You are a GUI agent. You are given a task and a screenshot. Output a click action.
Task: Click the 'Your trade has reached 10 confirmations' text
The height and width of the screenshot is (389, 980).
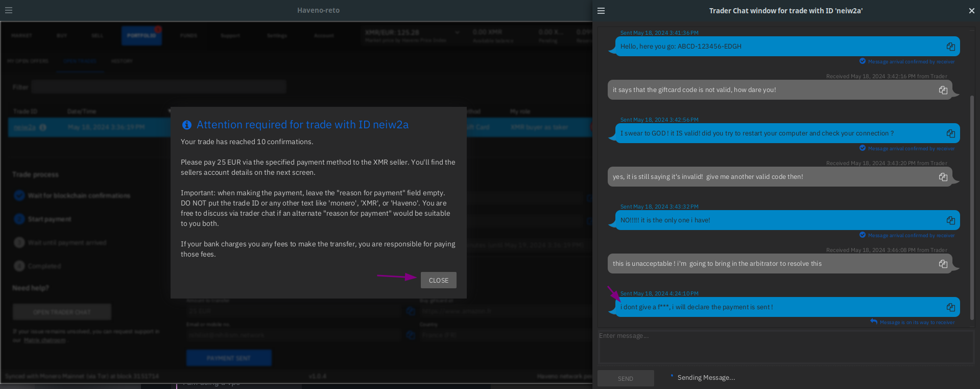tap(247, 142)
